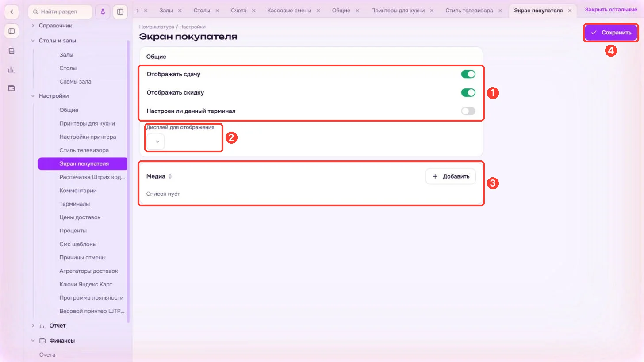
Task: Switch to the Стиль телевизора tab
Action: click(469, 11)
